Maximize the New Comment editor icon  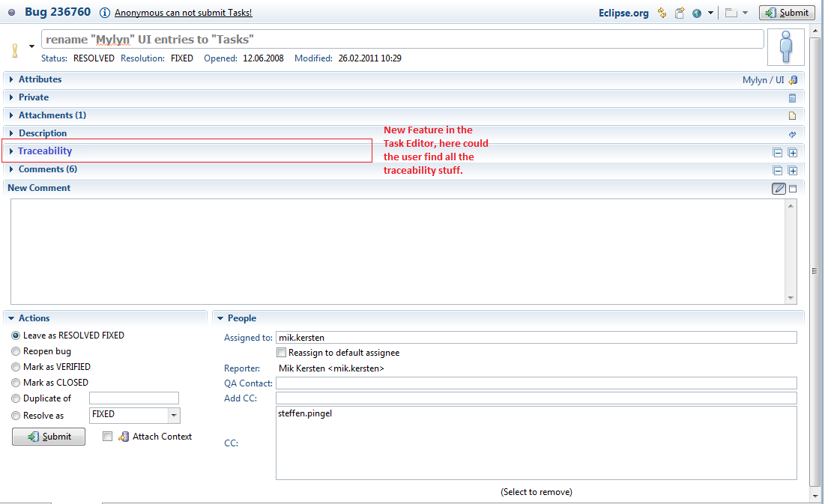(793, 188)
